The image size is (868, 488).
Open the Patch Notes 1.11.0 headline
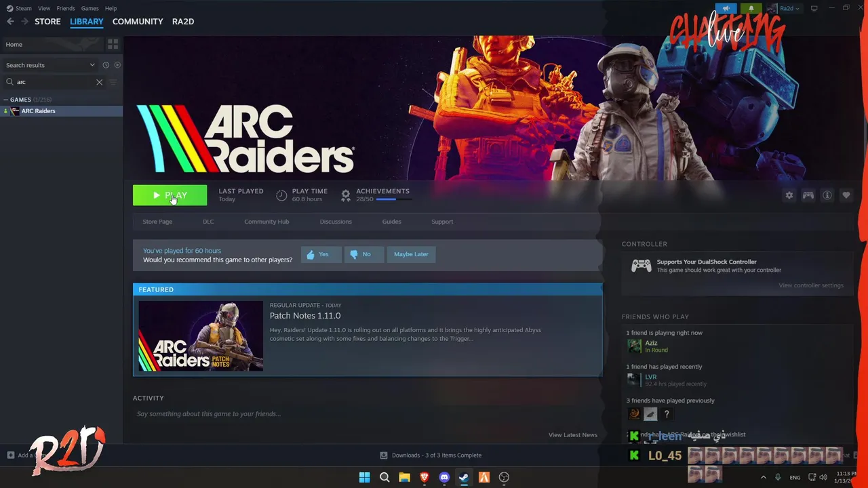tap(305, 316)
